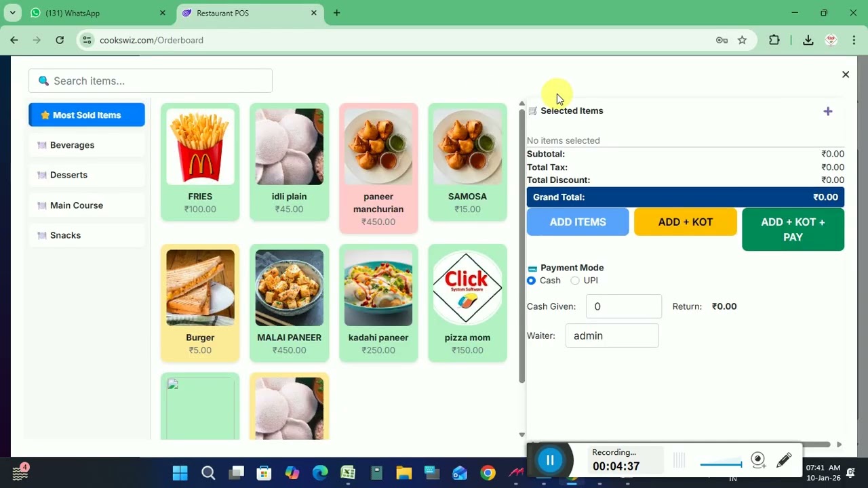Add SAMOSA priced ₹15.00

(x=467, y=162)
